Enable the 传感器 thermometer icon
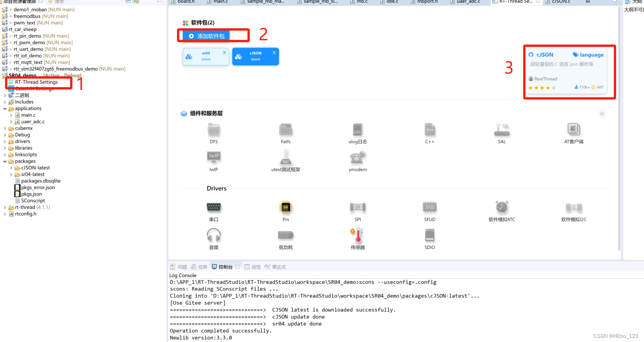Image resolution: width=644 pixels, height=342 pixels. coord(357,235)
